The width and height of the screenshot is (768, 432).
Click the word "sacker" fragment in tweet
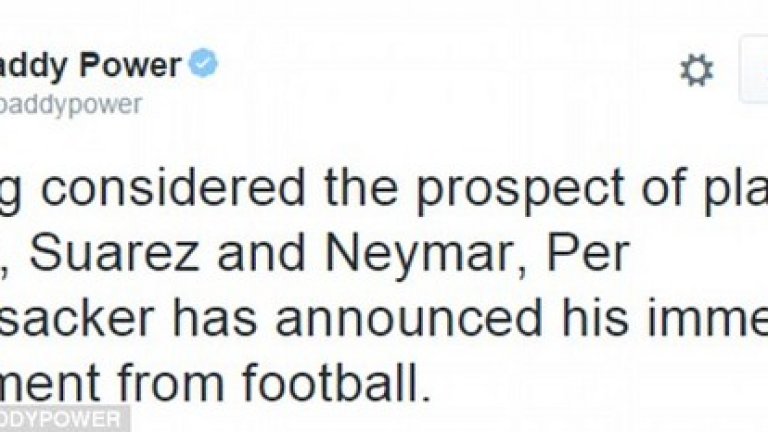pos(78,318)
